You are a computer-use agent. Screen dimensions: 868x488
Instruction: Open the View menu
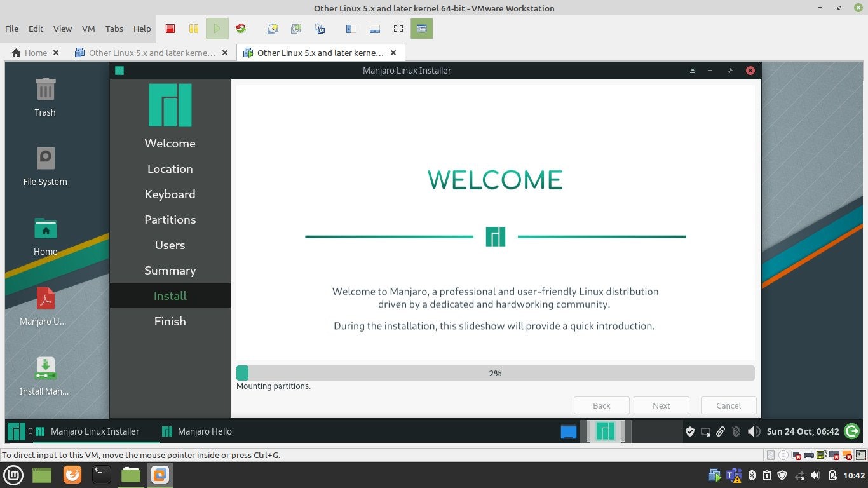(x=62, y=29)
